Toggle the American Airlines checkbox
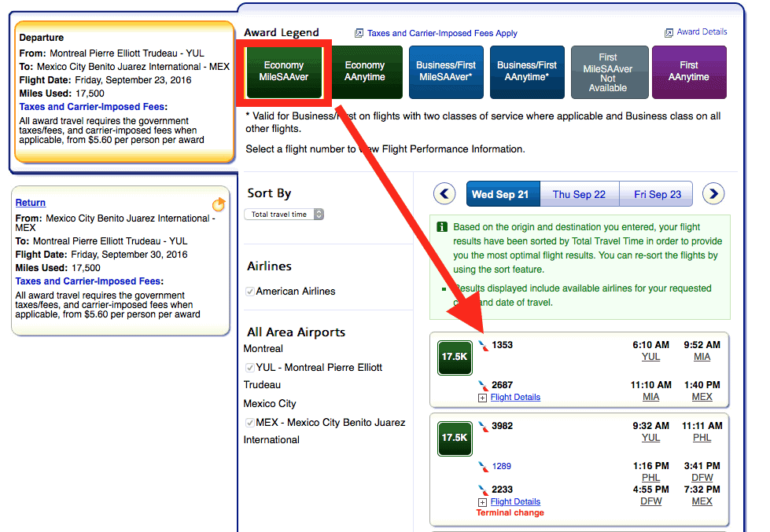 click(x=249, y=292)
